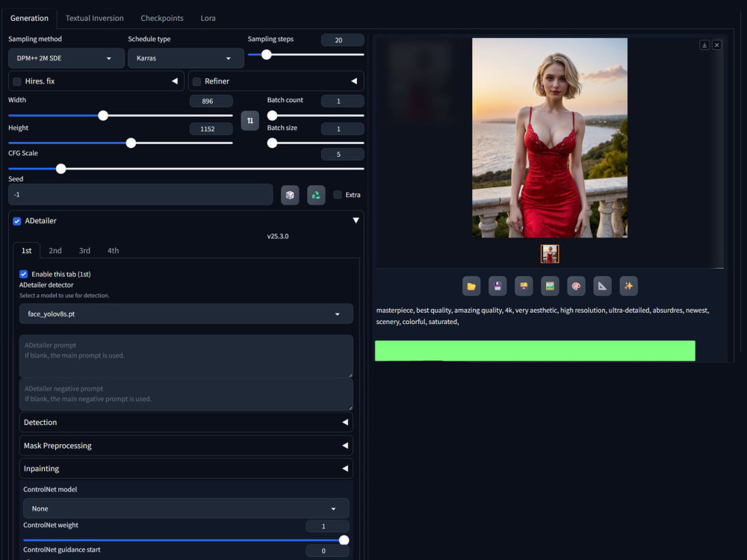Uncheck the ADetailer checkbox
This screenshot has width=747, height=560.
point(17,221)
